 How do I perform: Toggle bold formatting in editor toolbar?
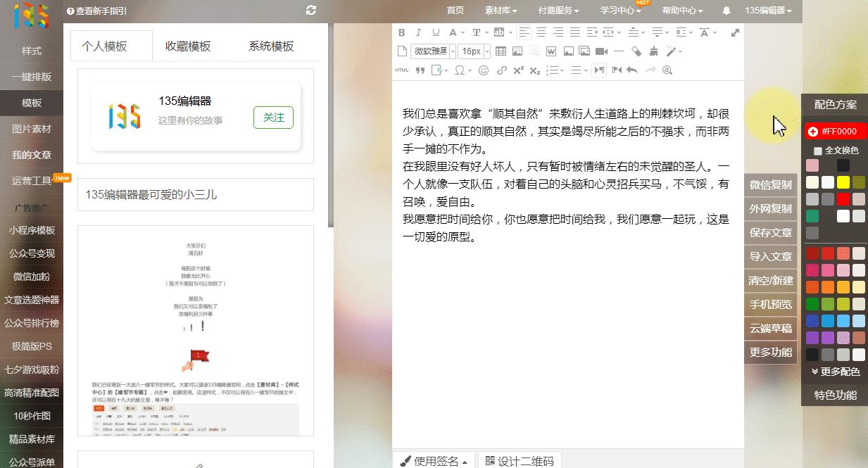pyautogui.click(x=402, y=32)
